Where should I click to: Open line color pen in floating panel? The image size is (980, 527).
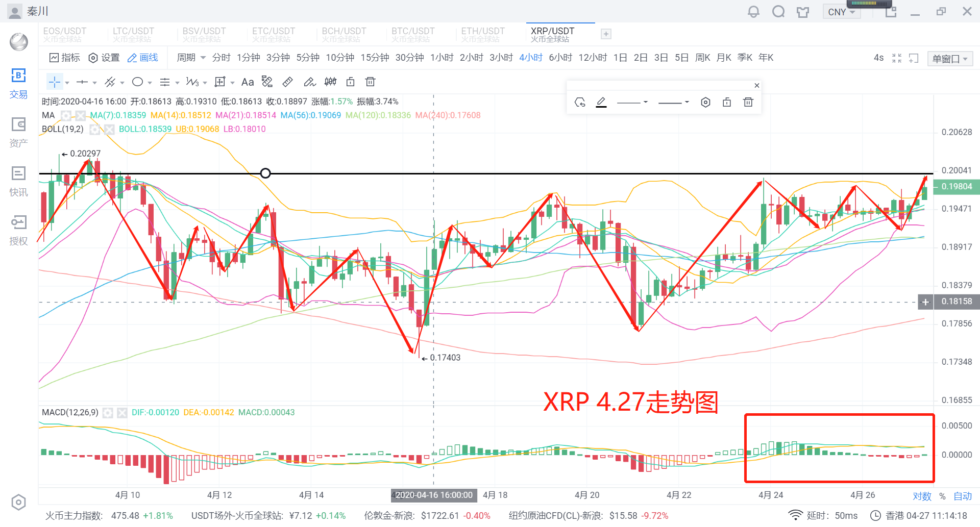(601, 102)
